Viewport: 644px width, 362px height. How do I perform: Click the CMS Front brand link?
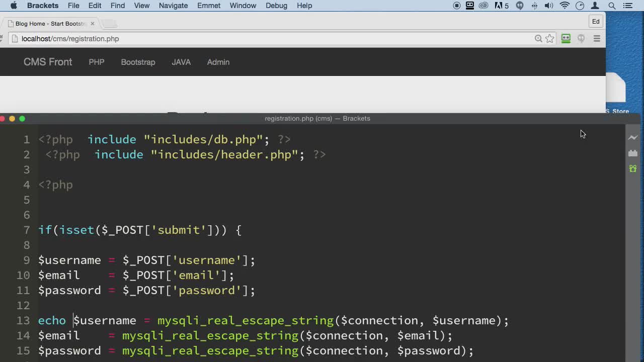click(48, 62)
